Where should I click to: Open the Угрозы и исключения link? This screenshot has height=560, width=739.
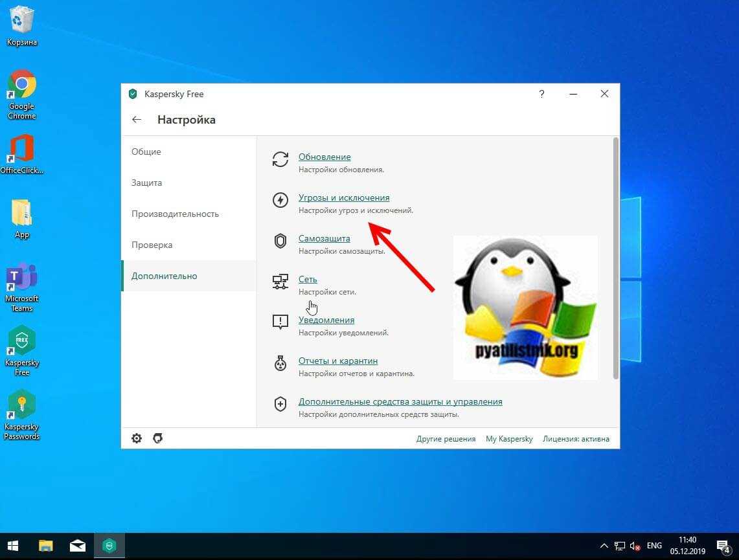(344, 197)
